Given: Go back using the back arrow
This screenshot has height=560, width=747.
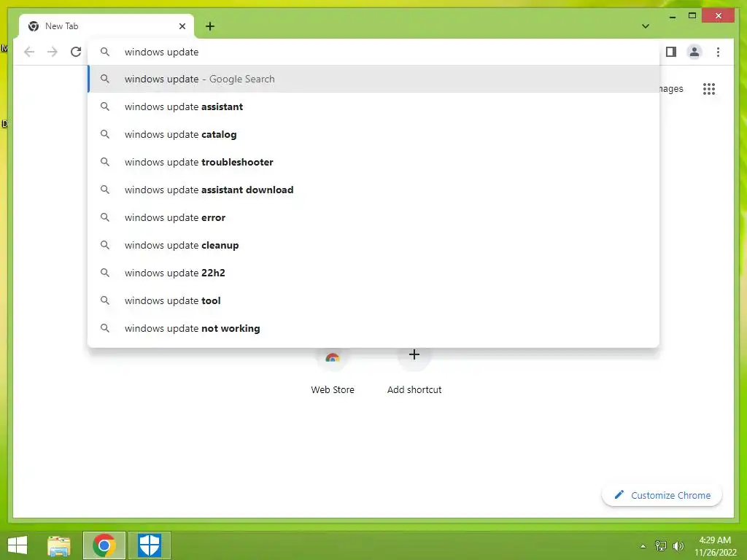Looking at the screenshot, I should (x=29, y=52).
